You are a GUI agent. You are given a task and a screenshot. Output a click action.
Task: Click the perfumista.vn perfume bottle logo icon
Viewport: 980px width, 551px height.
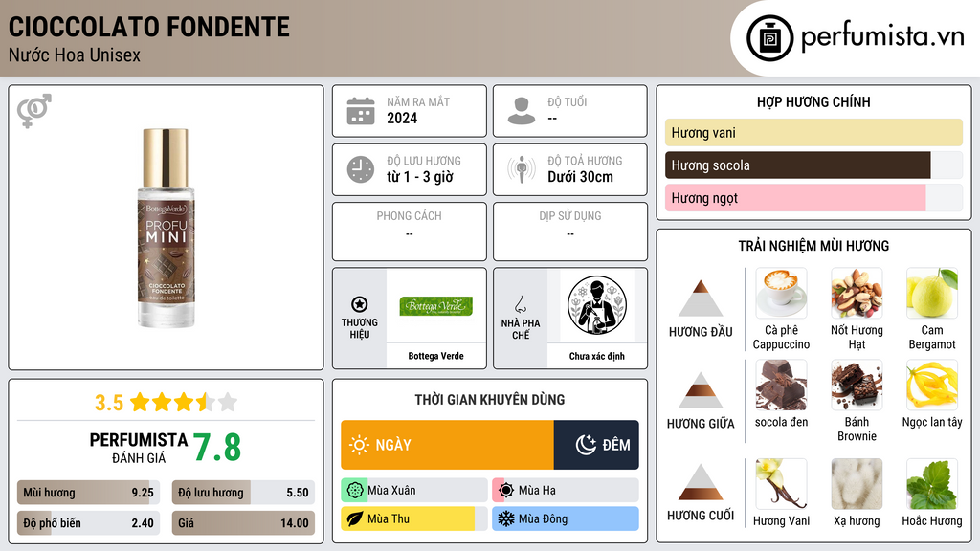pos(769,38)
